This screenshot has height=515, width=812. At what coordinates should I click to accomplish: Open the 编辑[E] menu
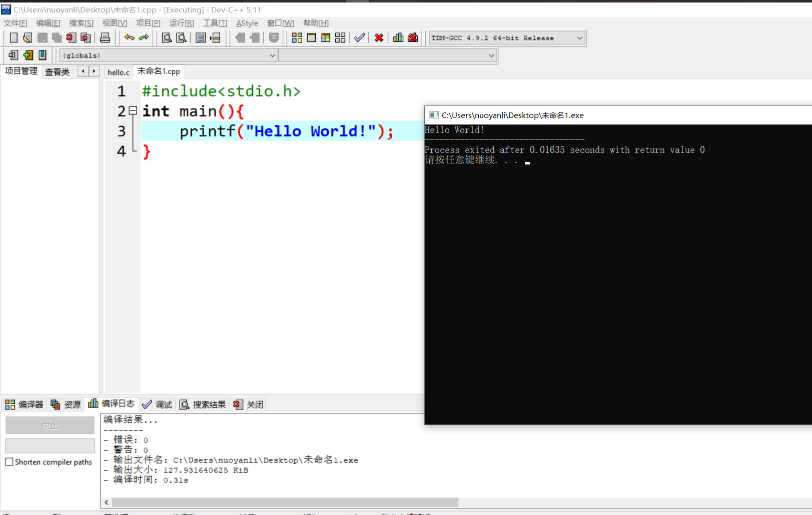(48, 23)
